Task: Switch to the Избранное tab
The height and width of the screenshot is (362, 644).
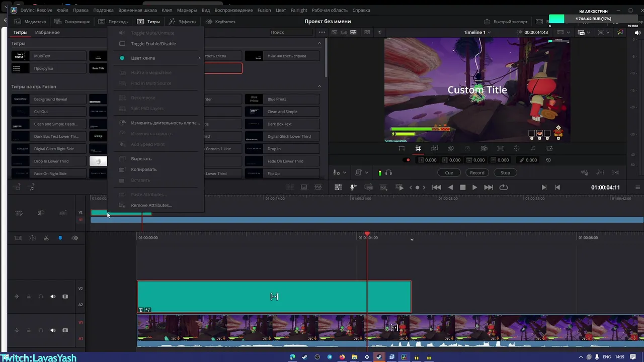Action: (x=47, y=32)
